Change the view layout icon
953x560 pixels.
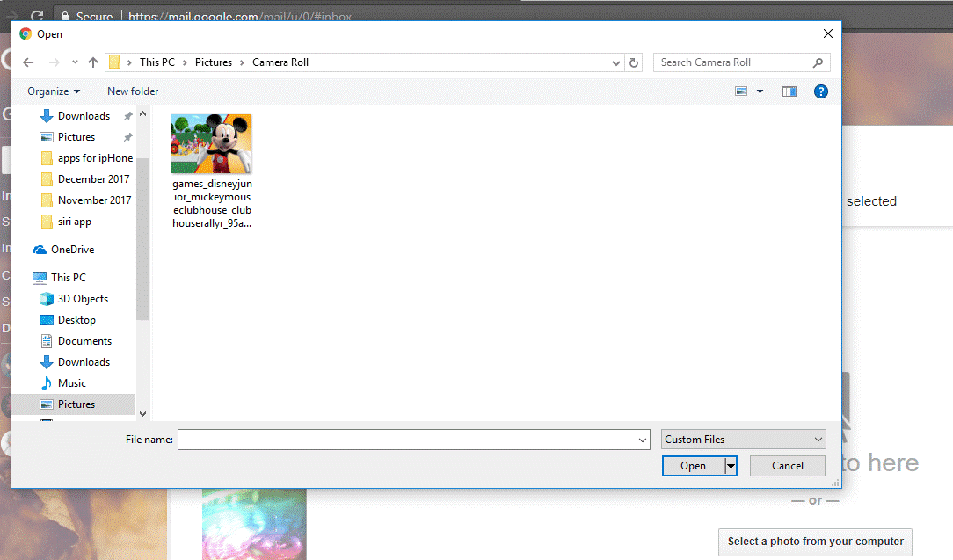(x=741, y=91)
